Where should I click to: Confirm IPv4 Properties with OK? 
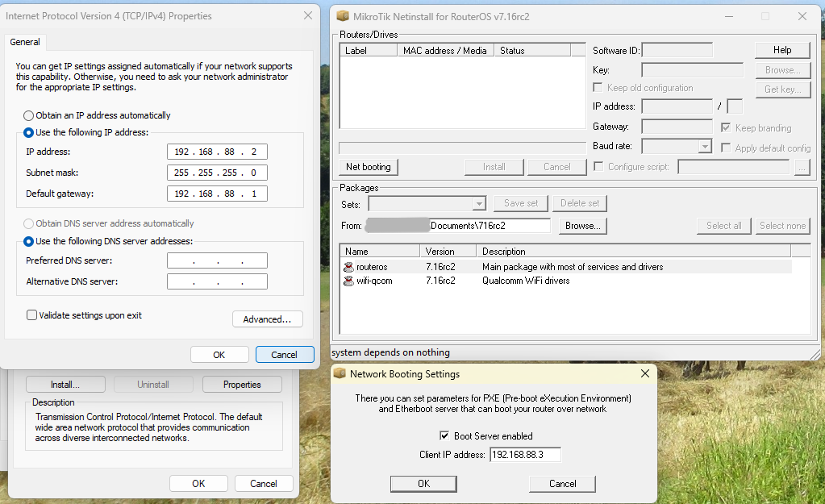pos(219,355)
